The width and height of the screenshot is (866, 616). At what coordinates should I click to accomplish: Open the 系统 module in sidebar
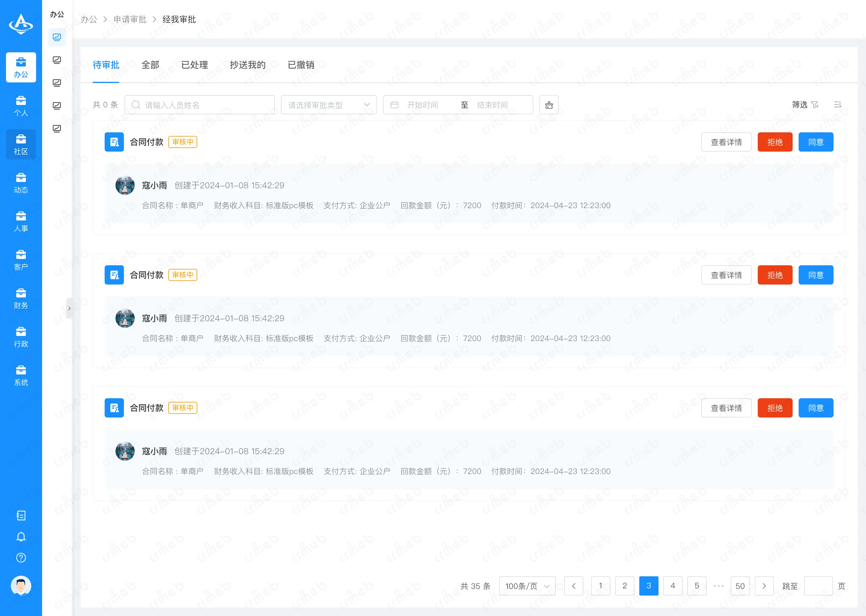[x=21, y=375]
